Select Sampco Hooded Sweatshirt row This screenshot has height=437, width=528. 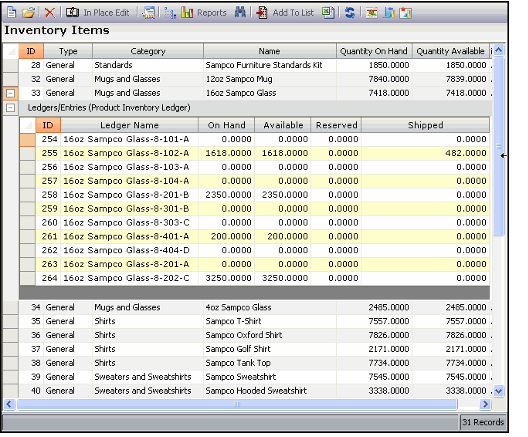tap(255, 391)
